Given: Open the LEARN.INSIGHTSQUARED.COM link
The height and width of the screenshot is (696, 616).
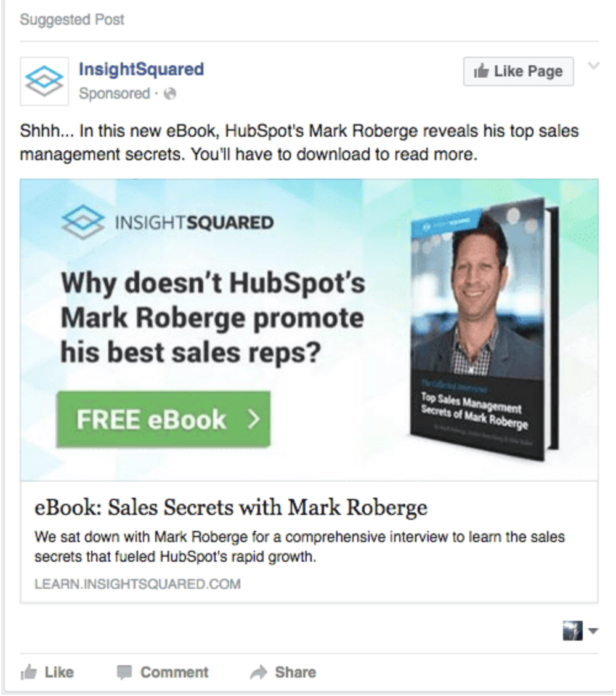Looking at the screenshot, I should 137,584.
